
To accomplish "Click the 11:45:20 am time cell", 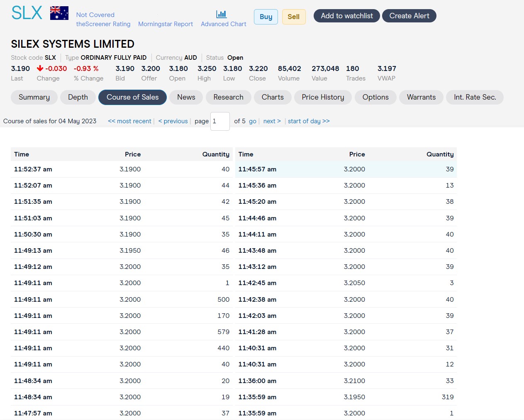I will [x=257, y=202].
